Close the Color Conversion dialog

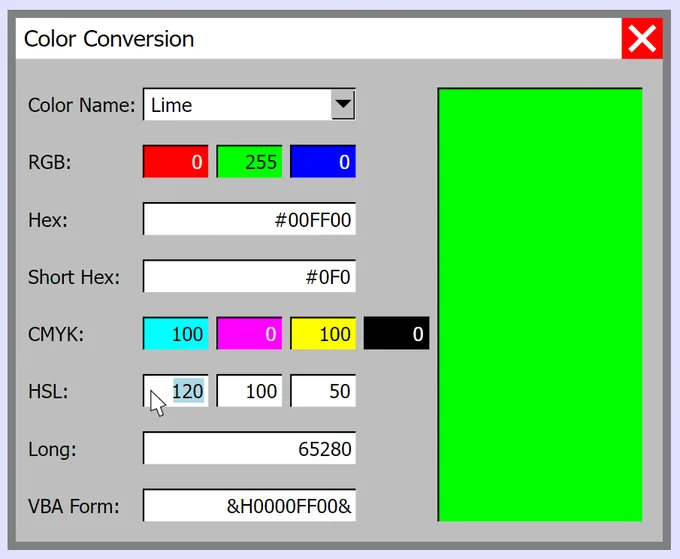tap(642, 38)
